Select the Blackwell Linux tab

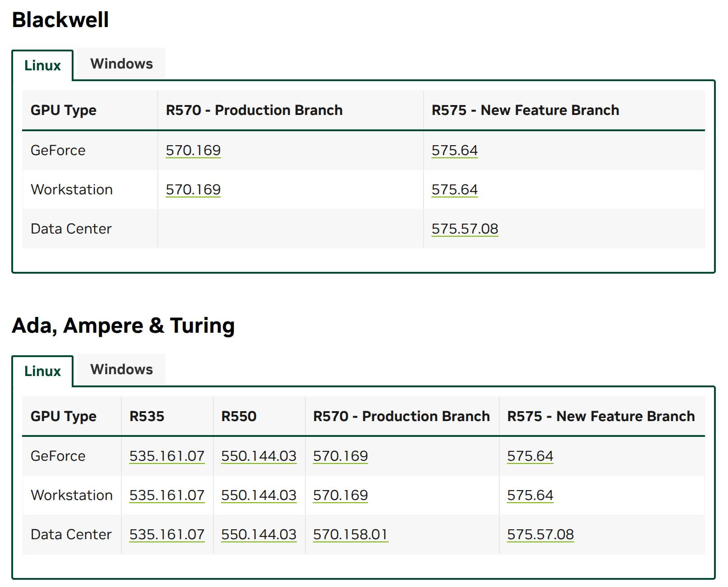coord(42,65)
